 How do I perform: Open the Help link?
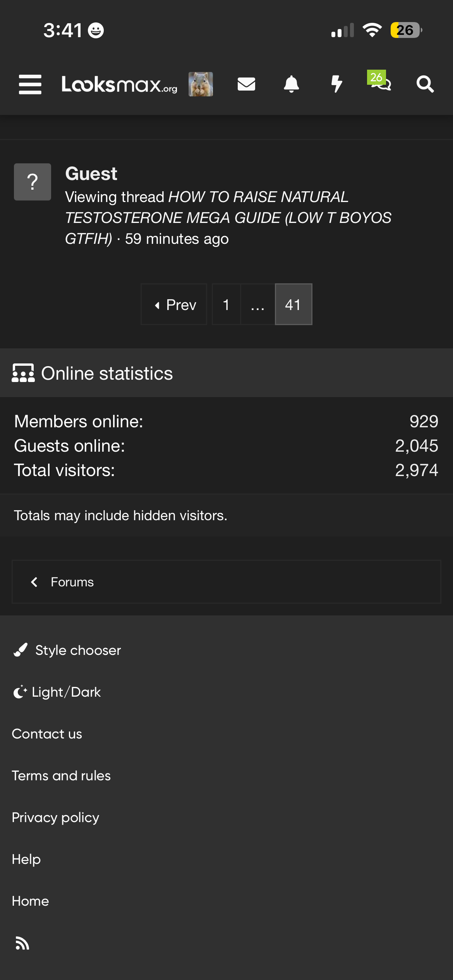pos(26,859)
